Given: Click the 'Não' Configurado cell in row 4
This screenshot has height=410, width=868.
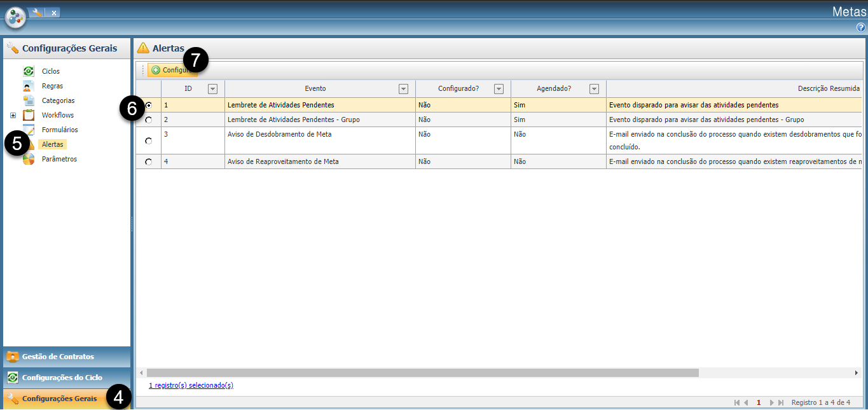Looking at the screenshot, I should point(463,161).
